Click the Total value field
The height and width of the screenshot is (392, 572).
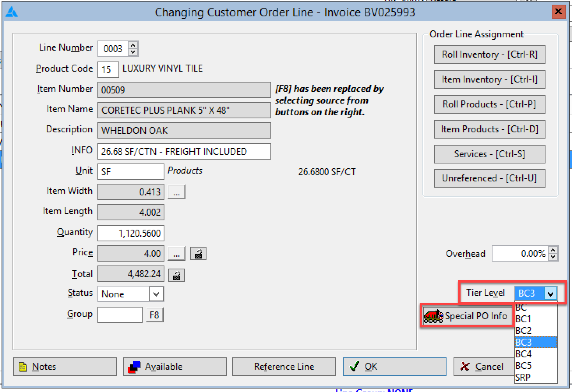point(131,274)
